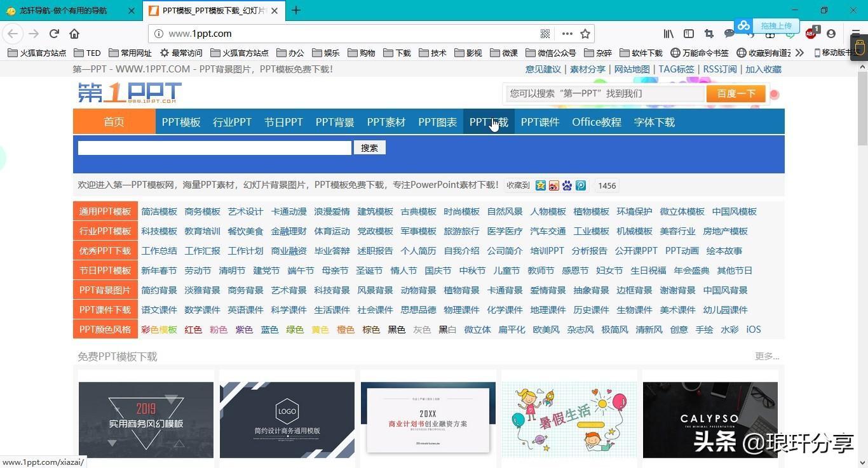The image size is (868, 468).
Task: Open the Office教程 navigation item
Action: pyautogui.click(x=597, y=122)
